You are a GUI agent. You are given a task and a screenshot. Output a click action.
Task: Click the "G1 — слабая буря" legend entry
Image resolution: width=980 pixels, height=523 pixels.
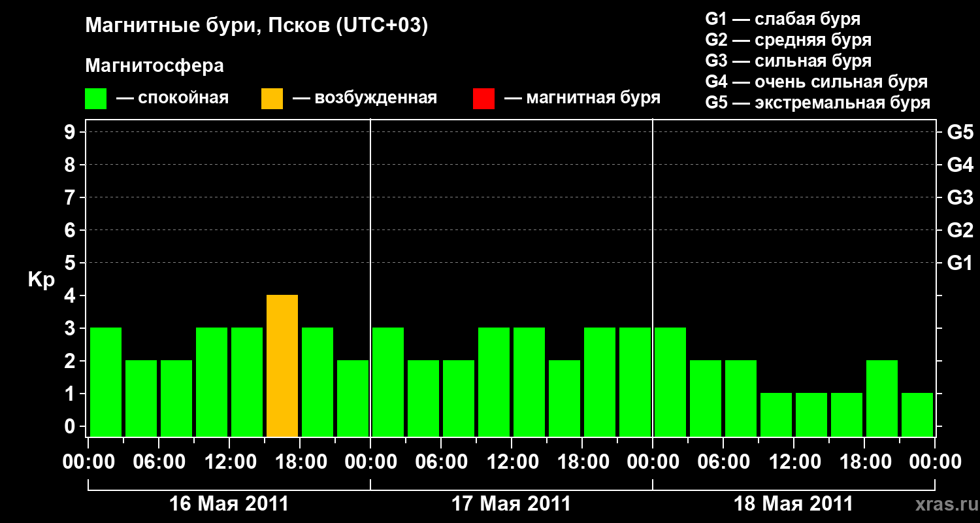click(x=783, y=18)
